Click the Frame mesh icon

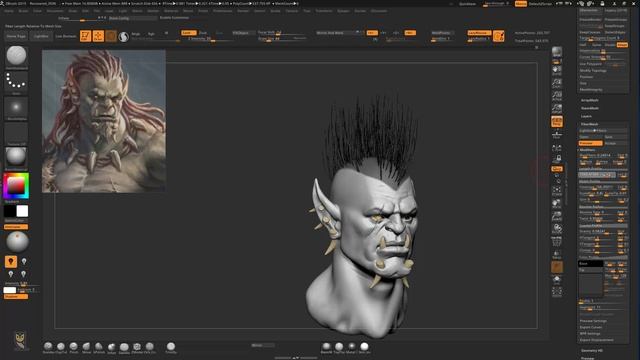557,191
